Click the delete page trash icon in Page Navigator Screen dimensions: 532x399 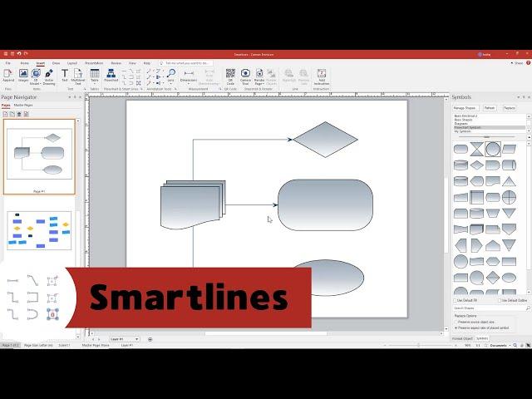(19, 114)
